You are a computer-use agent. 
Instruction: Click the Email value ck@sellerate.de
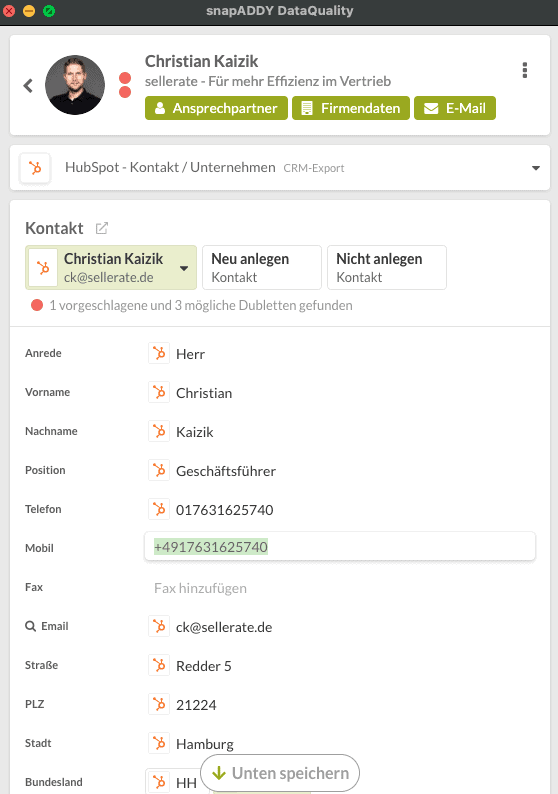pyautogui.click(x=224, y=627)
